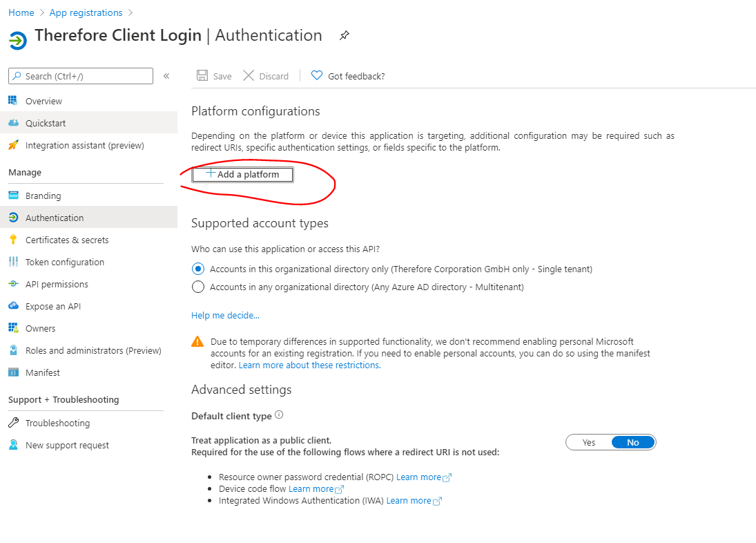Click the API permissions icon

point(13,284)
